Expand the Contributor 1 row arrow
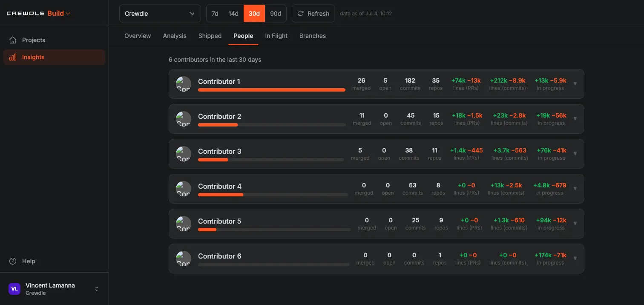The height and width of the screenshot is (305, 644). tap(575, 83)
